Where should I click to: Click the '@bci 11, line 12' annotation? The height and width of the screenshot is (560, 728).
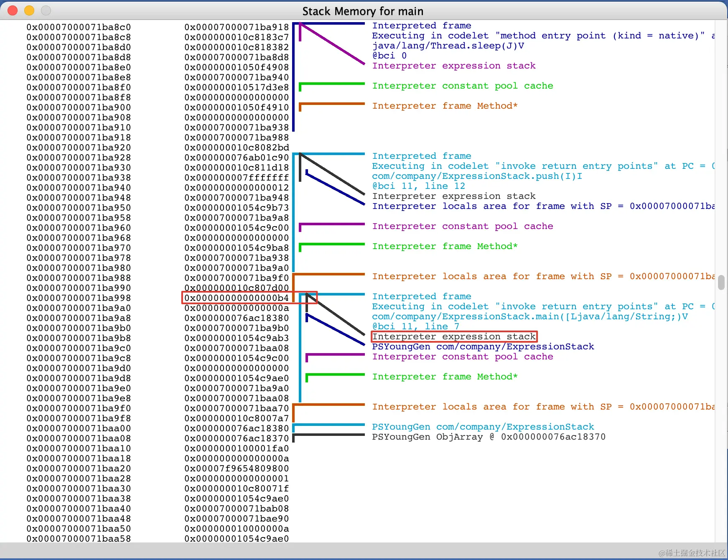(x=419, y=186)
